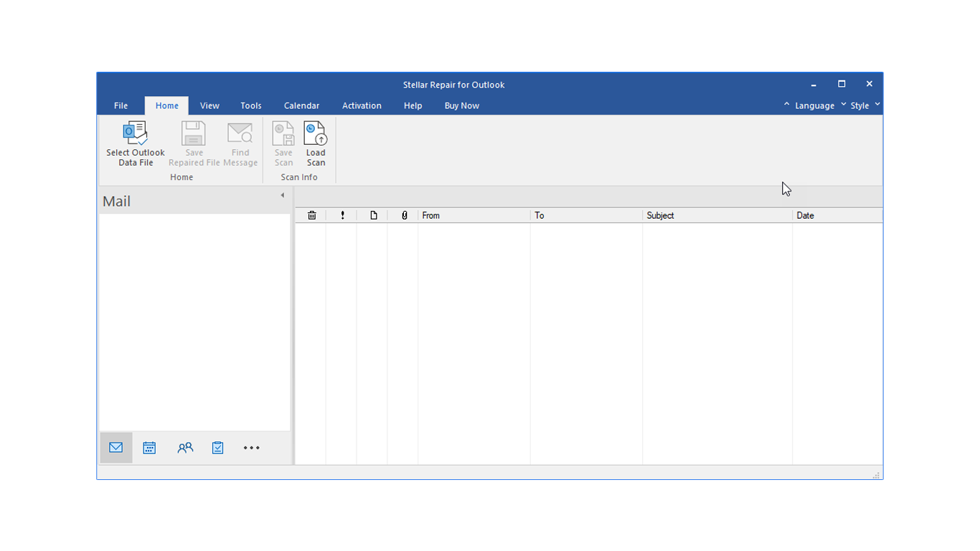This screenshot has width=980, height=551.
Task: Click the Buy Now tab
Action: tap(461, 105)
